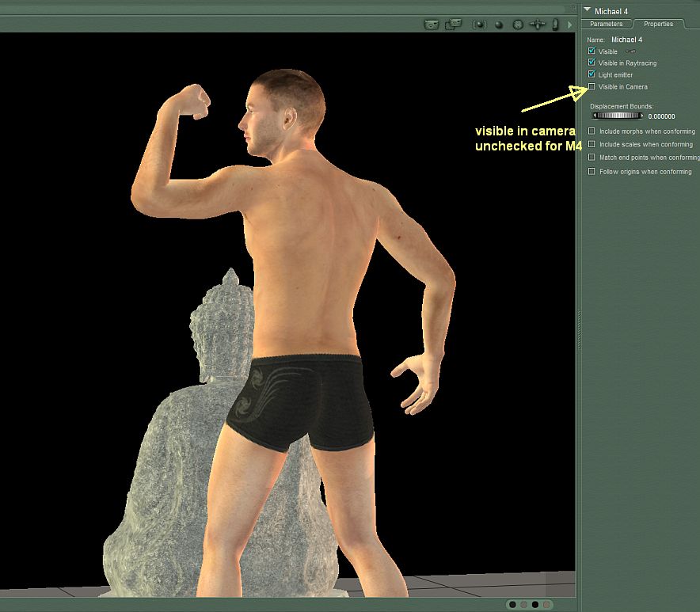Click the small sphere icon in preview toolbar
Viewport: 700px width, 612px height.
pos(499,25)
